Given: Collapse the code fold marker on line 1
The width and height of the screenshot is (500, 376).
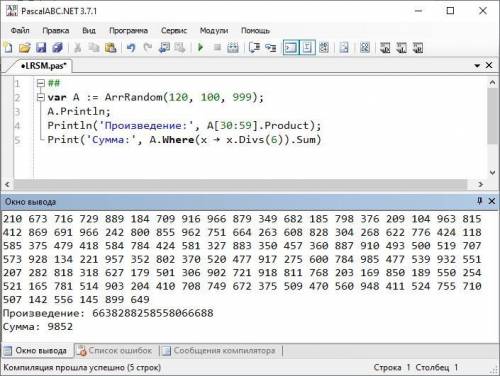Looking at the screenshot, I should [41, 83].
